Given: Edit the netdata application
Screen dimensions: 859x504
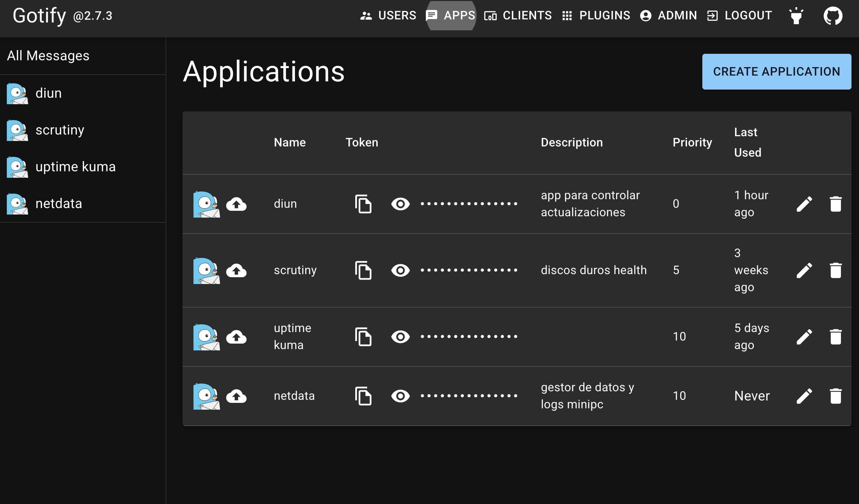Looking at the screenshot, I should [x=804, y=396].
